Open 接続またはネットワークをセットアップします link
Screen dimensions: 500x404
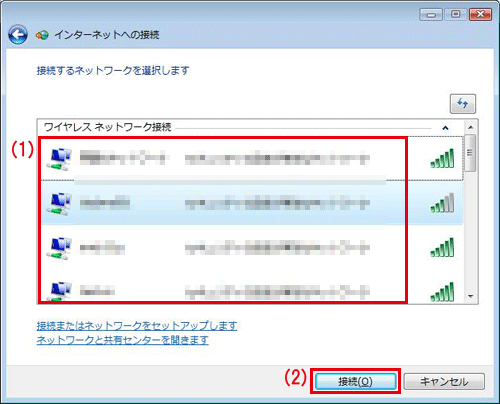click(x=137, y=325)
